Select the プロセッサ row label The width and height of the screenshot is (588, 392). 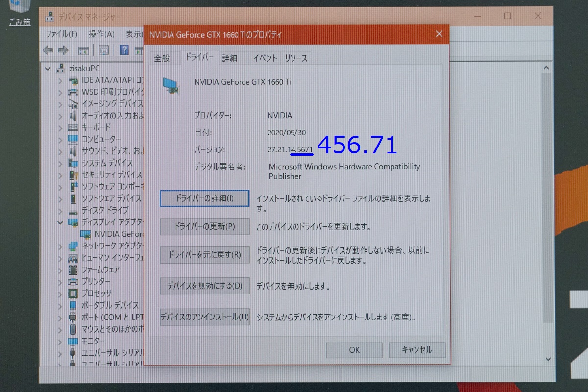click(97, 293)
